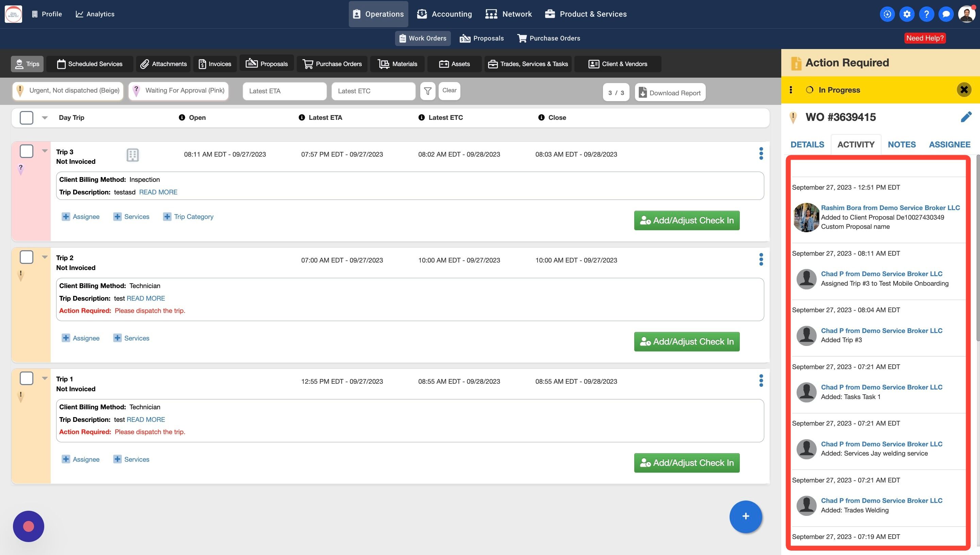Open the dropdown arrow beside Day Trip
980x555 pixels.
coord(45,118)
